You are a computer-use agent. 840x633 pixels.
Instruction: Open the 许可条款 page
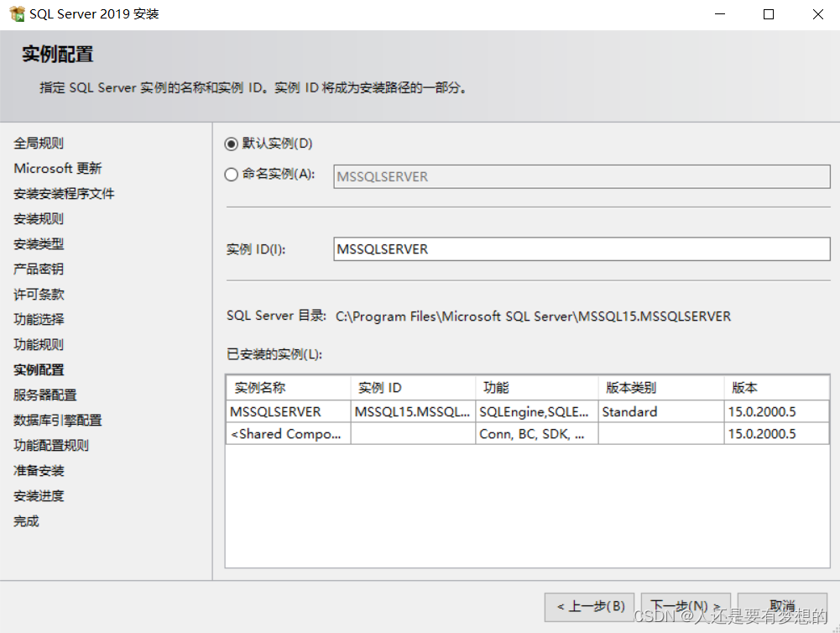click(39, 294)
